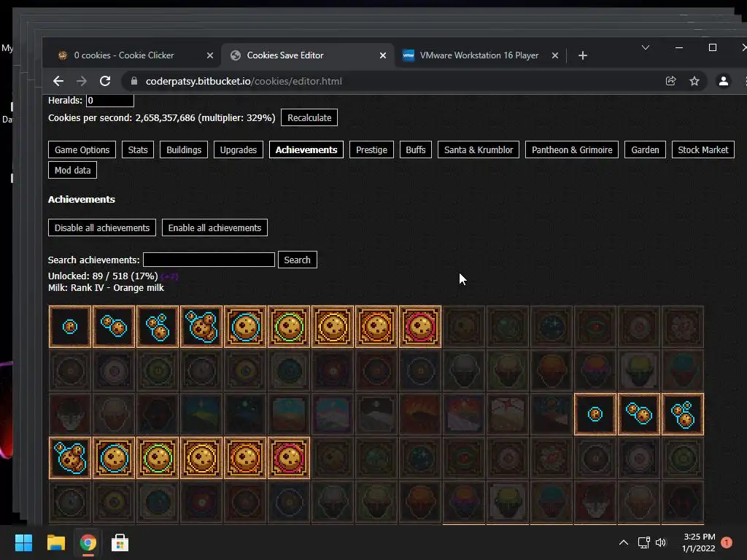This screenshot has height=560, width=747.
Task: Show hidden system tray icons
Action: click(623, 542)
